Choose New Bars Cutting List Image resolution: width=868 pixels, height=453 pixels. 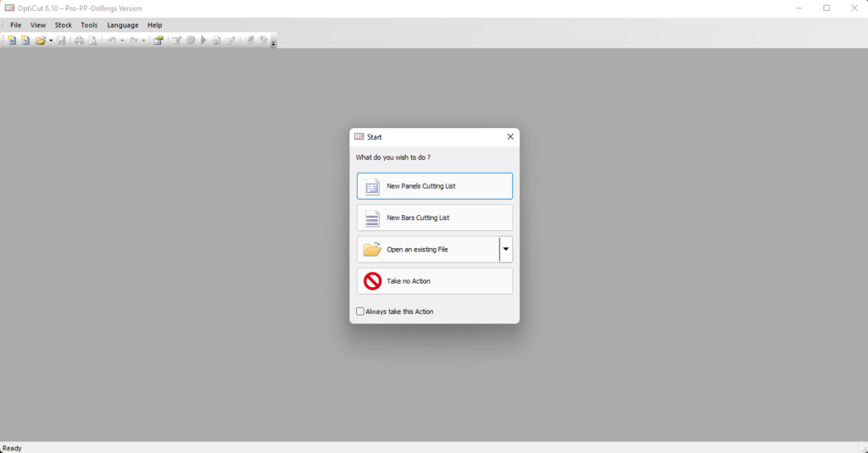[x=435, y=218]
